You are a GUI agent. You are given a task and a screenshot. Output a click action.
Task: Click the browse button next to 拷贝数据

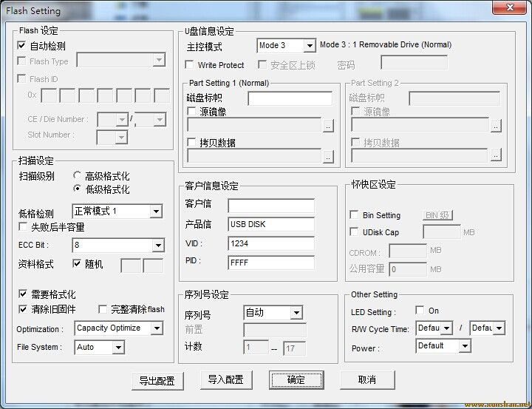328,156
